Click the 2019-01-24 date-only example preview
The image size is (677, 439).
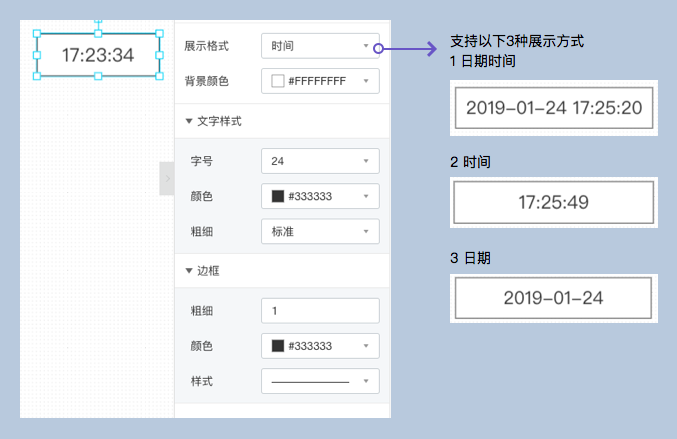click(x=553, y=298)
